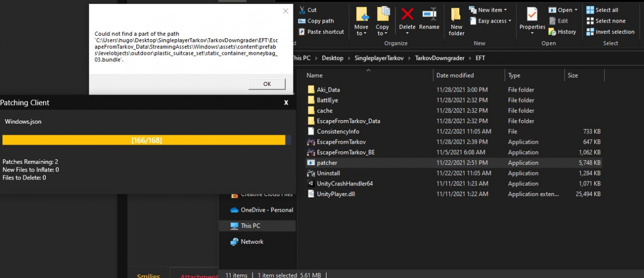The image size is (644, 278).
Task: Click the History button in ribbon
Action: (x=562, y=32)
